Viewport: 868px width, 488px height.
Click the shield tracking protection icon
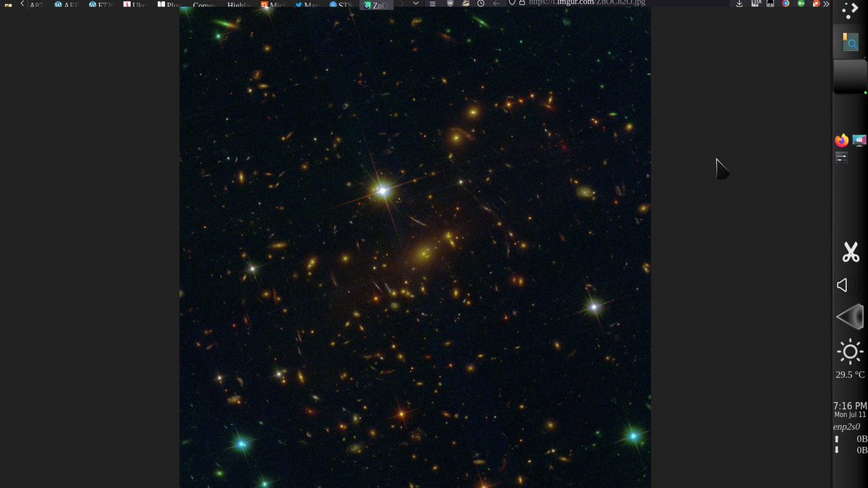coord(511,3)
